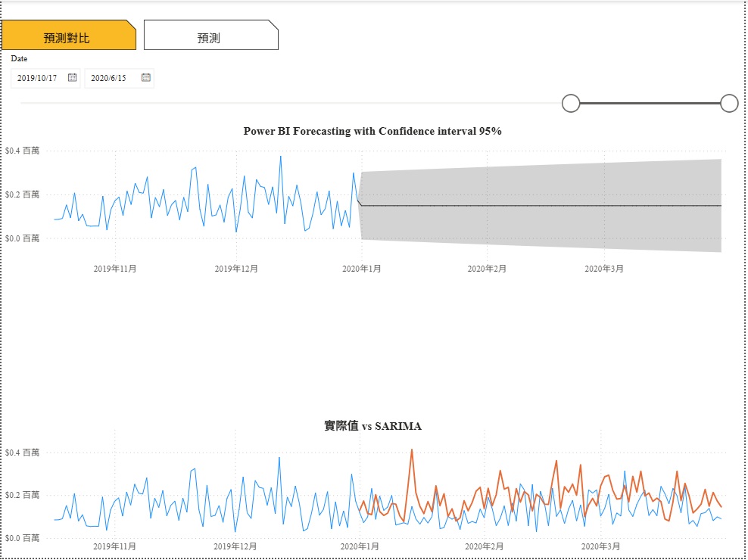Click the start date field 2019/10/17
Image resolution: width=748 pixels, height=560 pixels.
coord(45,78)
